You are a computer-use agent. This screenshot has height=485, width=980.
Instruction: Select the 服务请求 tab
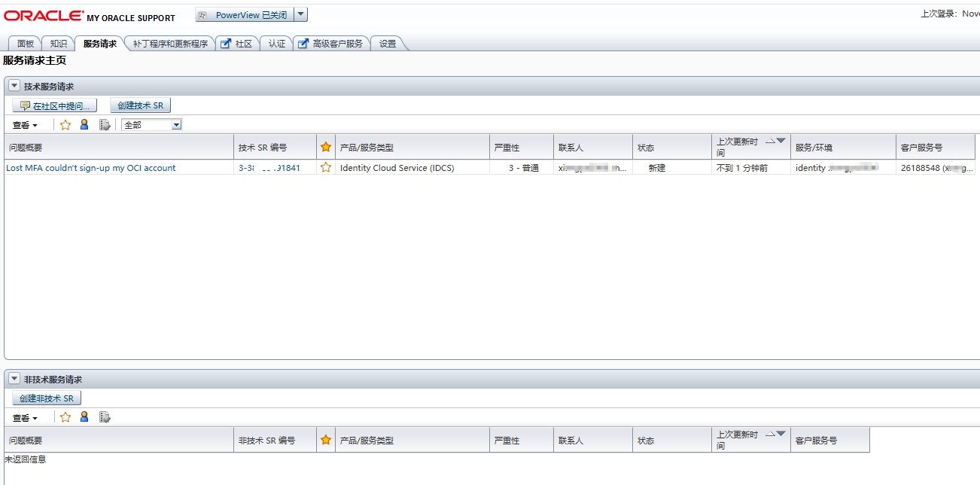[100, 44]
